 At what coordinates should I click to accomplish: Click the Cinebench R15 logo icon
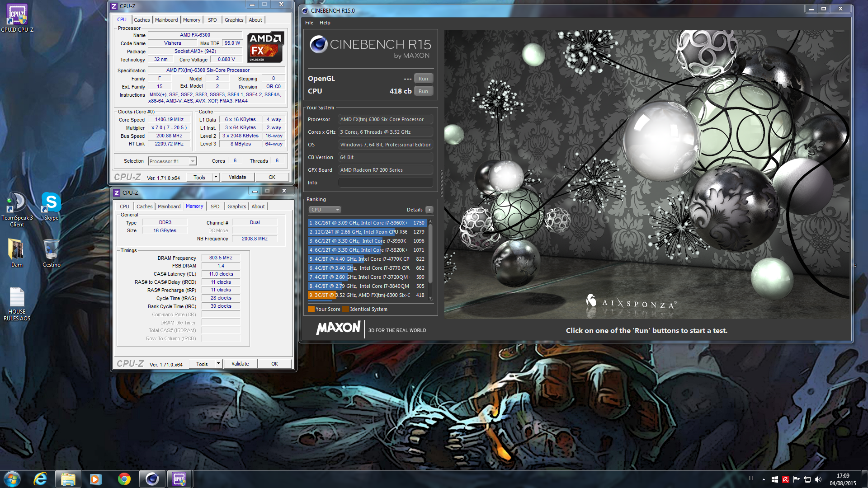click(319, 44)
